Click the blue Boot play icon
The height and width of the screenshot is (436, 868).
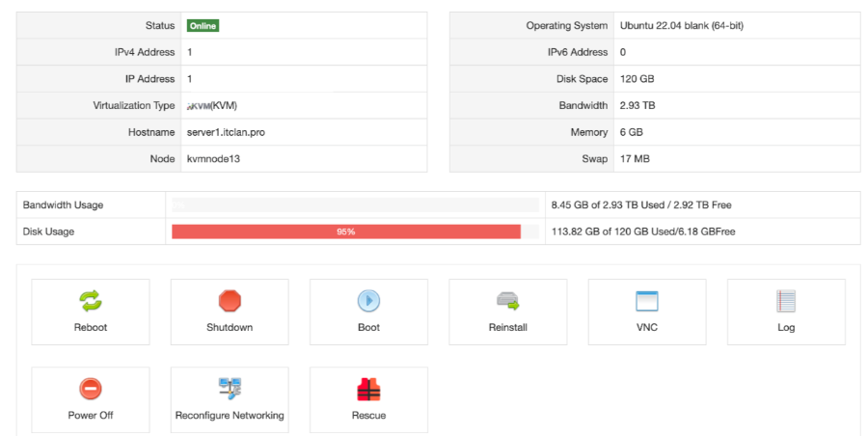click(x=368, y=301)
